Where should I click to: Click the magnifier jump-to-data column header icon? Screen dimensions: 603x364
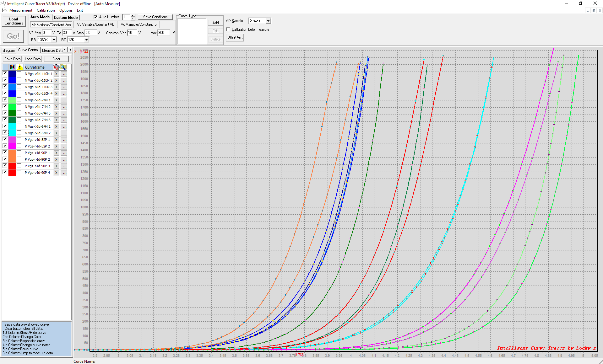[63, 67]
